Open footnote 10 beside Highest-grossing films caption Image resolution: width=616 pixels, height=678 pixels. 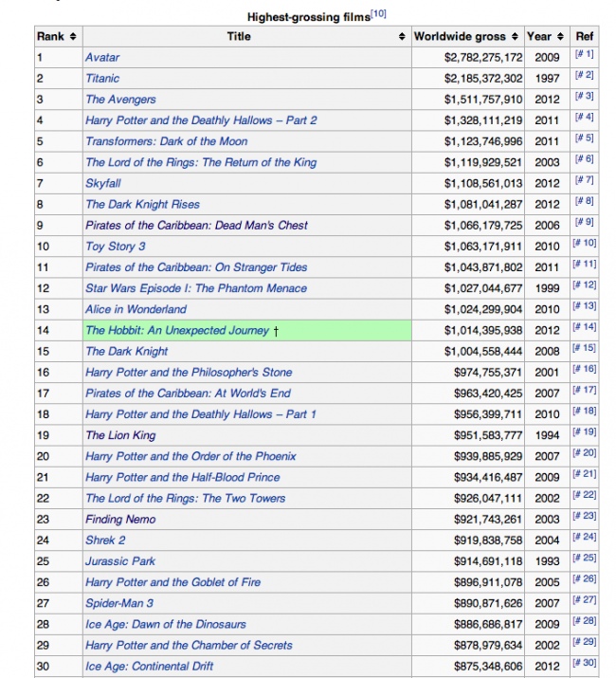(x=378, y=13)
